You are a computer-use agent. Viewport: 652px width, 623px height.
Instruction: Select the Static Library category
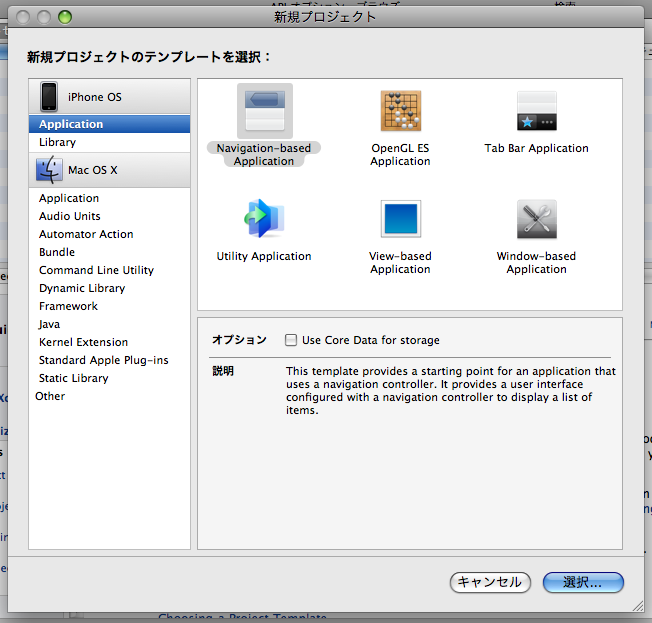point(109,378)
